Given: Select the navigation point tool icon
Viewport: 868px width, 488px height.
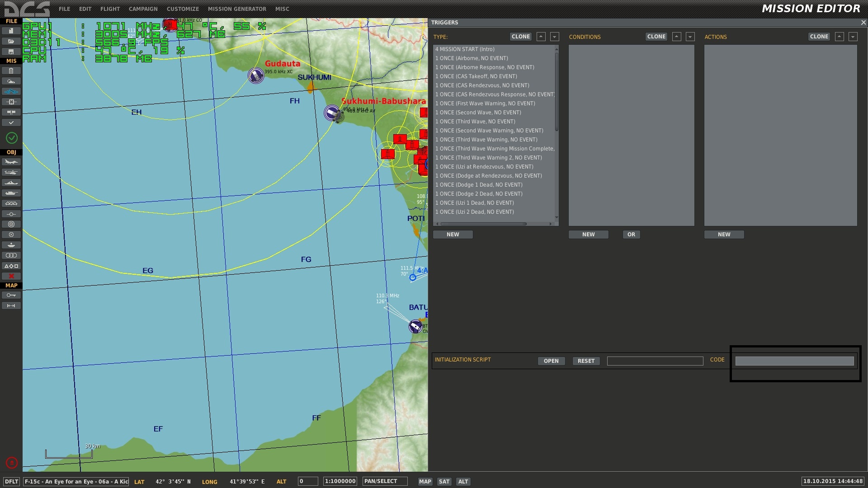Looking at the screenshot, I should click(11, 214).
